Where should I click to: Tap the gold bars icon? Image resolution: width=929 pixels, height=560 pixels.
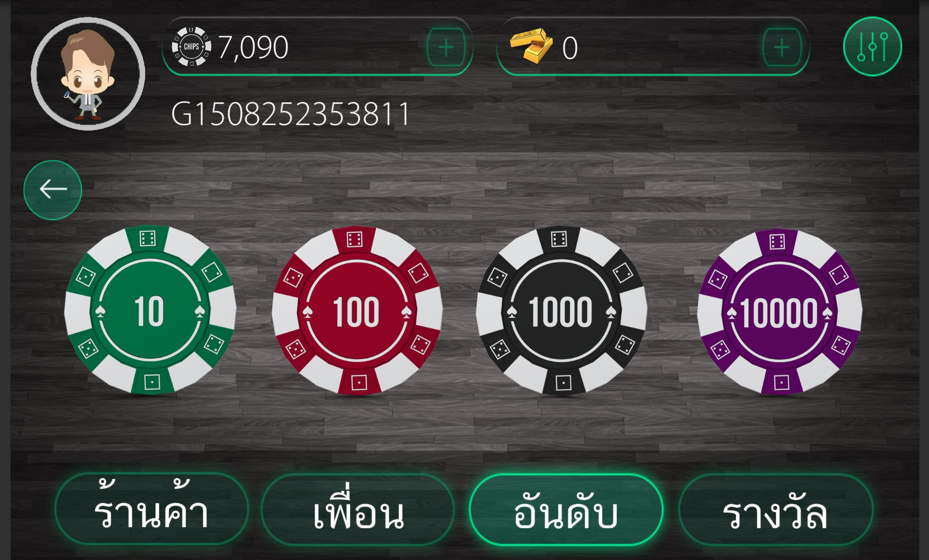click(531, 46)
